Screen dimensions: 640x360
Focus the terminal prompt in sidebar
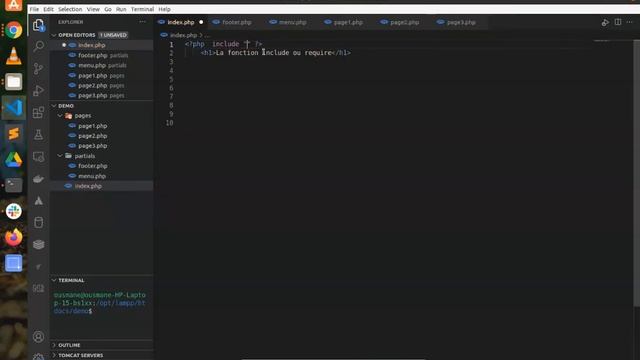(101, 303)
